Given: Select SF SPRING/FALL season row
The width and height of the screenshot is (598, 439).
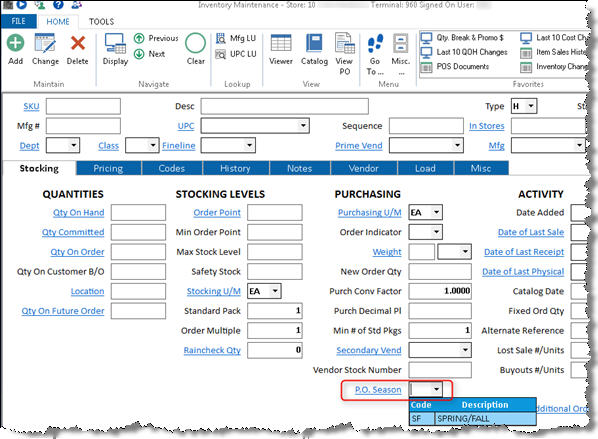Looking at the screenshot, I should [x=473, y=419].
